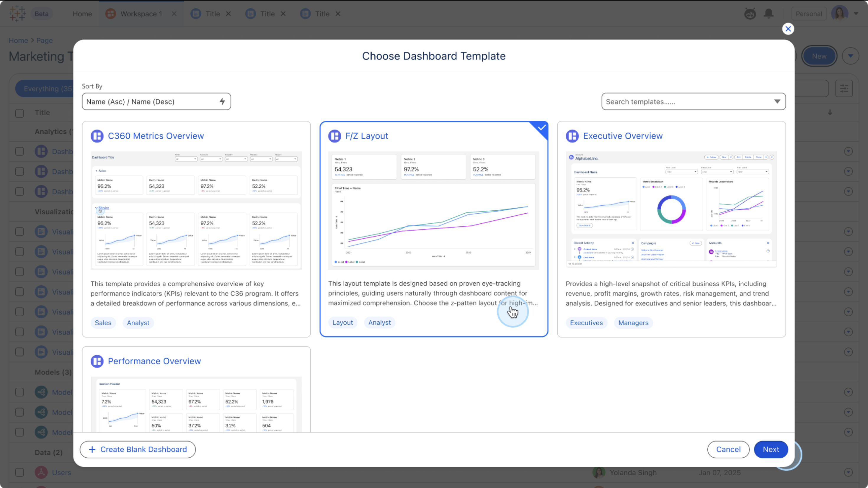Screen dimensions: 868x488
Task: Toggle the select-all checkbox by Title header
Action: [19, 113]
